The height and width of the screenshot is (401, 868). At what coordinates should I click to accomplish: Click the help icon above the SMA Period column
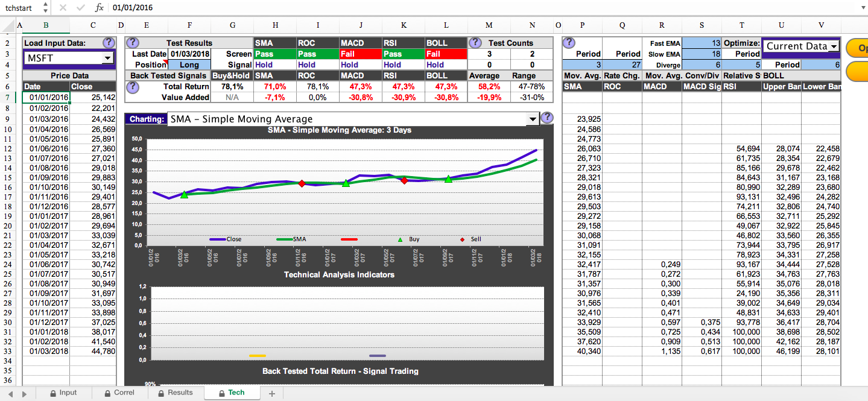point(569,43)
